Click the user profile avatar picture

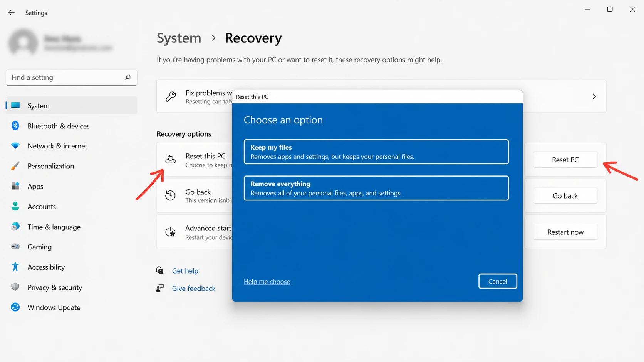point(23,42)
